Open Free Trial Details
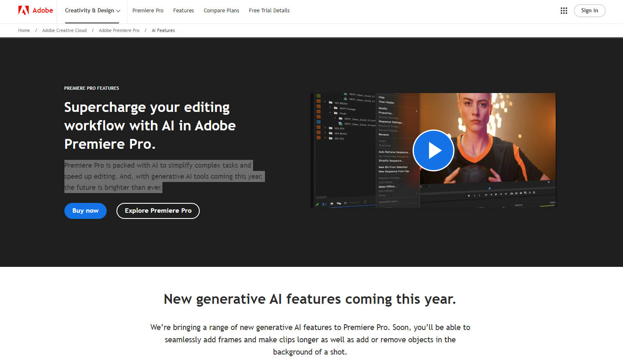The image size is (623, 364). coord(269,11)
